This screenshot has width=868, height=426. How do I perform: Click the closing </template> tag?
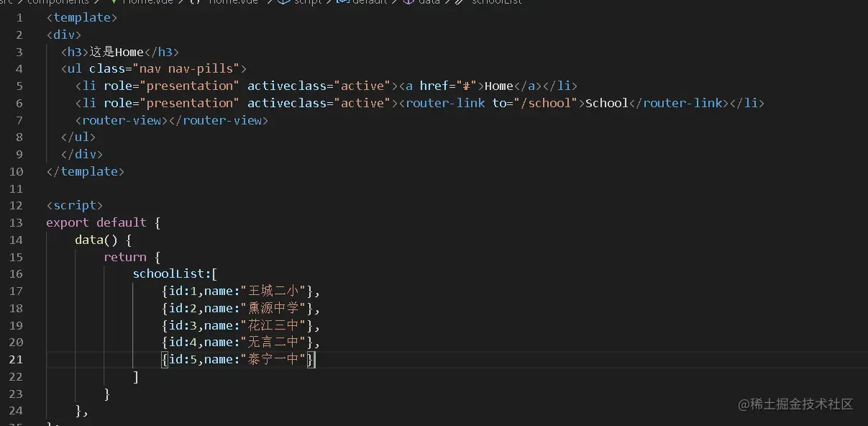coord(86,171)
